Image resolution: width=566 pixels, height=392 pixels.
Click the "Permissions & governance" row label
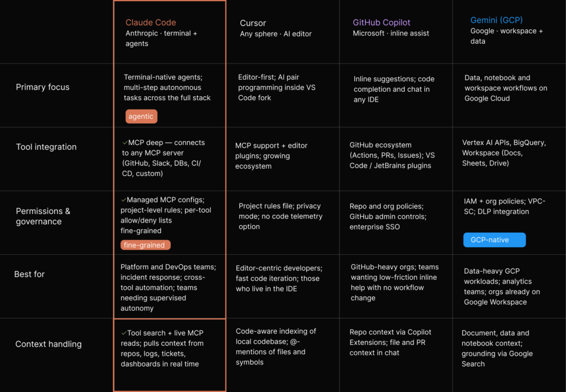43,216
